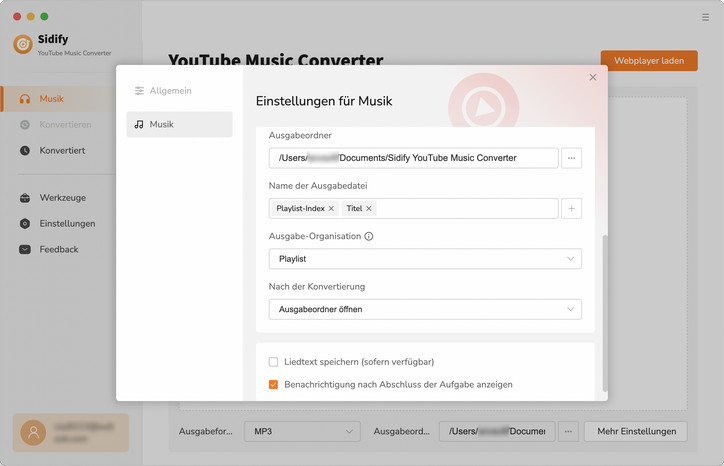Click the settings dialog scrollbar
724x466 pixels.
[x=605, y=313]
